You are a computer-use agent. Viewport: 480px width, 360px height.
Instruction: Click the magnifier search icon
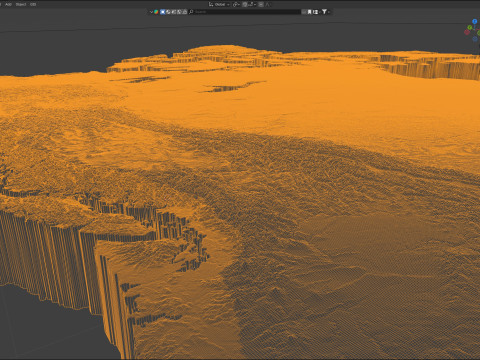191,12
